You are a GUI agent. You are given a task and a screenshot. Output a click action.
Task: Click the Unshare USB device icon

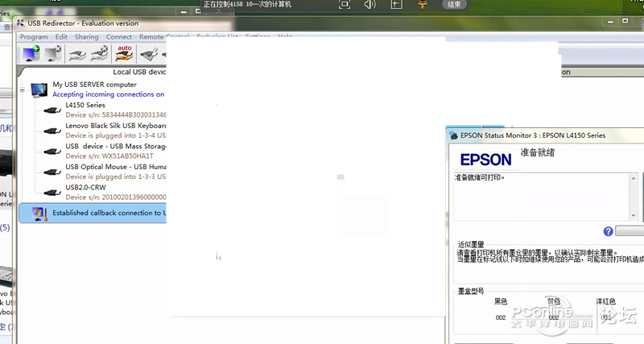[x=99, y=54]
